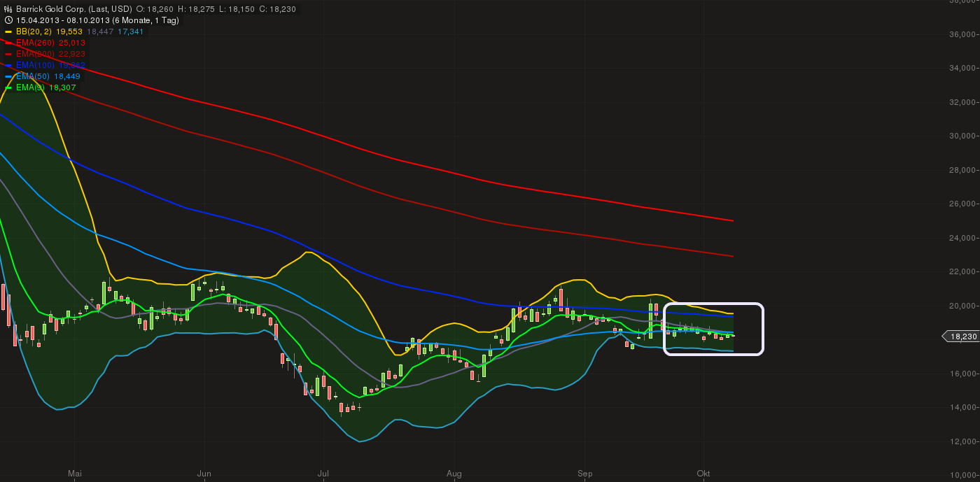Select the light blue EMA(50) line marker
This screenshot has height=482, width=980.
(x=9, y=76)
